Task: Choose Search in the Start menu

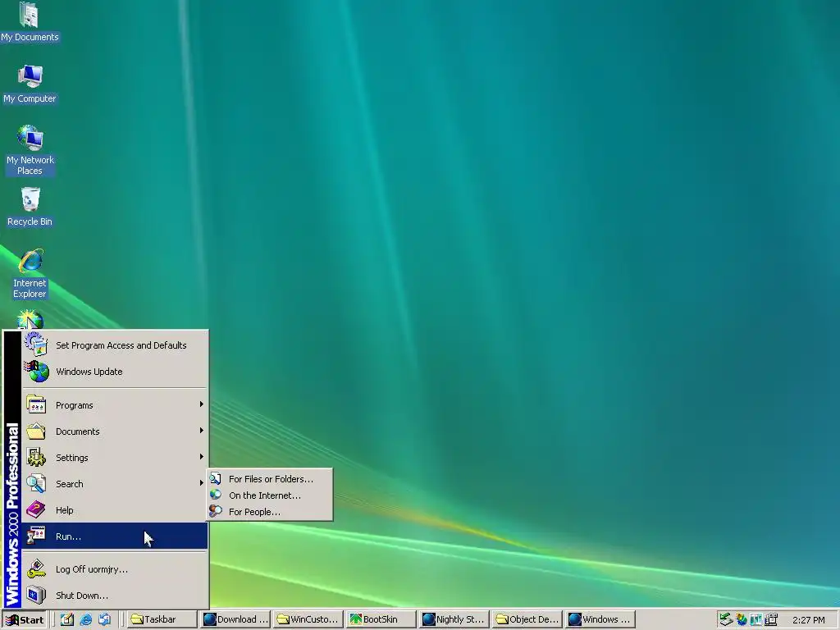Action: coord(115,484)
